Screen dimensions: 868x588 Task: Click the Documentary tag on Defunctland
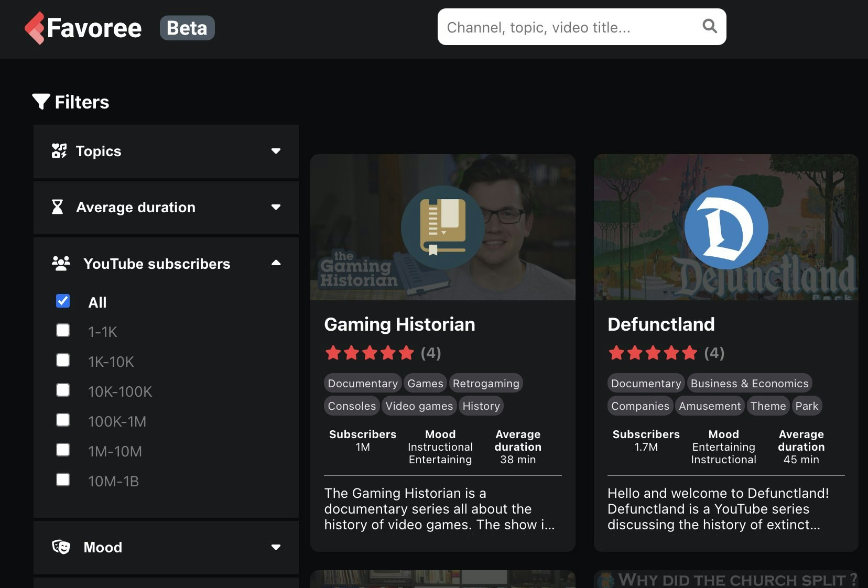646,383
